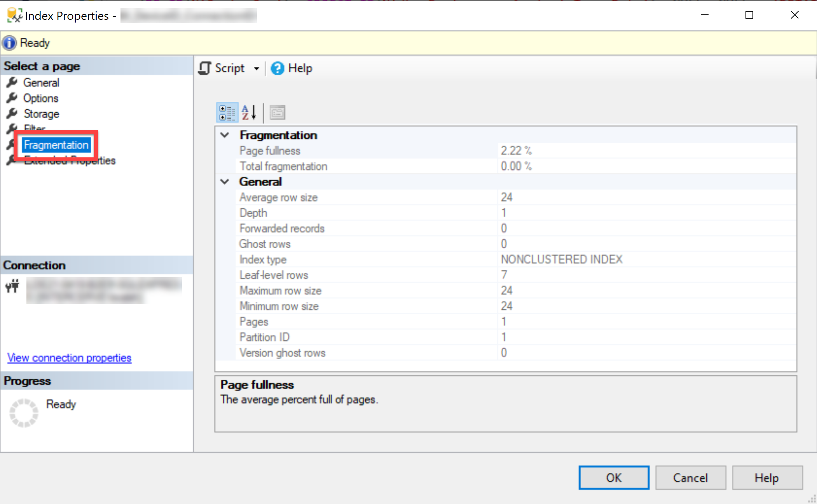Viewport: 817px width, 504px height.
Task: Click the Property Pages icon
Action: click(277, 113)
